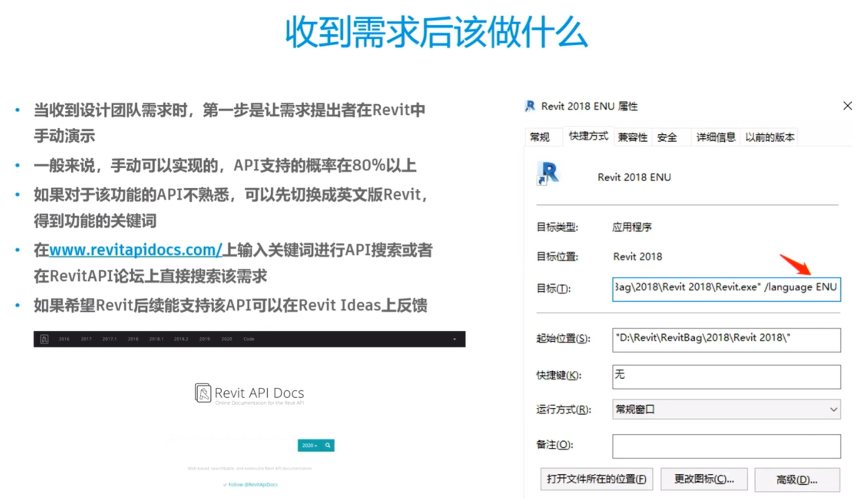Image resolution: width=868 pixels, height=503 pixels.
Task: Switch to the 常规 tab
Action: pyautogui.click(x=540, y=137)
